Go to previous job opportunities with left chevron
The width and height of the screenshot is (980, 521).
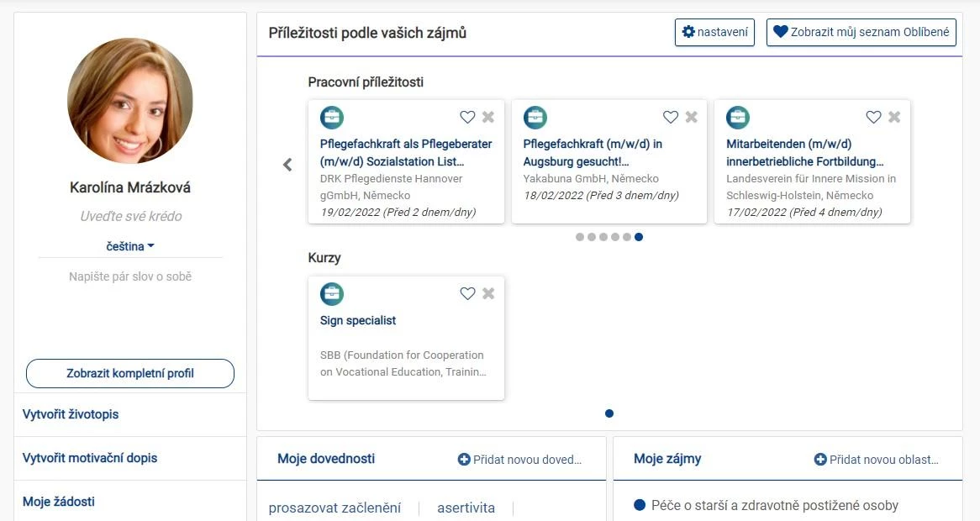coord(287,165)
